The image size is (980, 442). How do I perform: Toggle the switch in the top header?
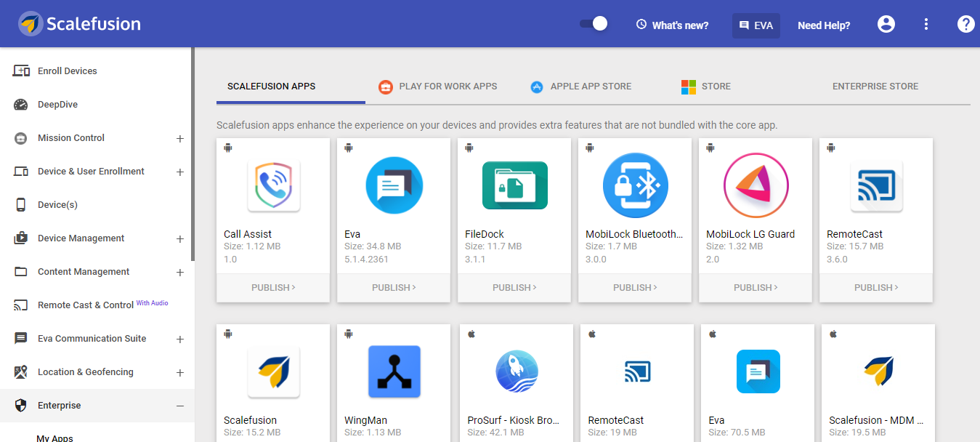tap(594, 24)
